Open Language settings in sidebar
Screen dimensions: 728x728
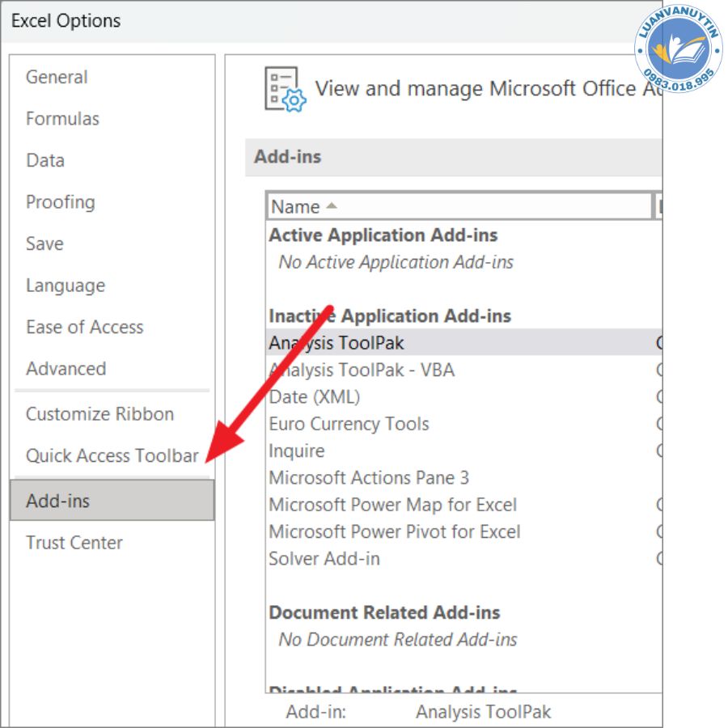click(65, 286)
